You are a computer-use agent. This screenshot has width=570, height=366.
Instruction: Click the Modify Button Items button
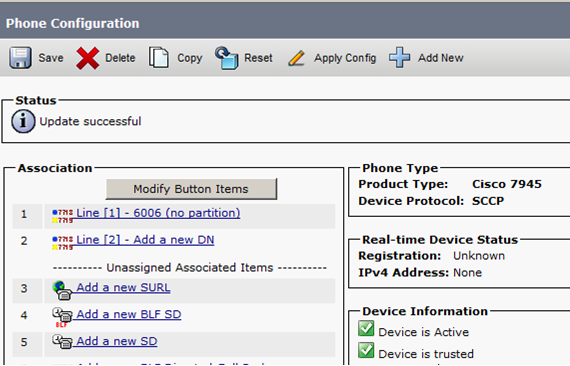[191, 189]
